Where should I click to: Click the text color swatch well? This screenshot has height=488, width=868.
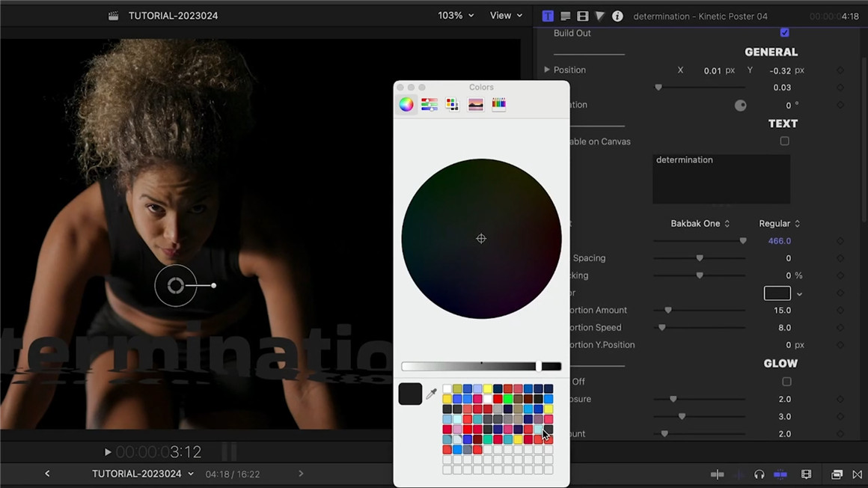coord(777,293)
